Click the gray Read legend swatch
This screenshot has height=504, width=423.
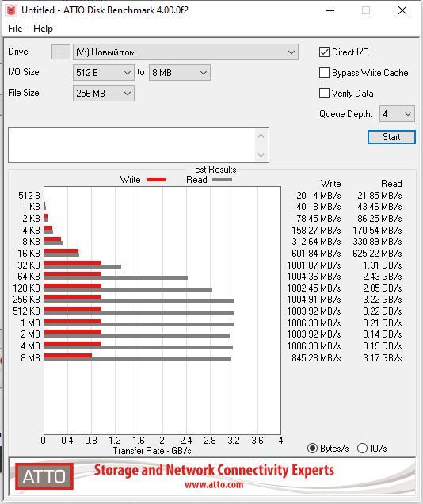click(222, 179)
